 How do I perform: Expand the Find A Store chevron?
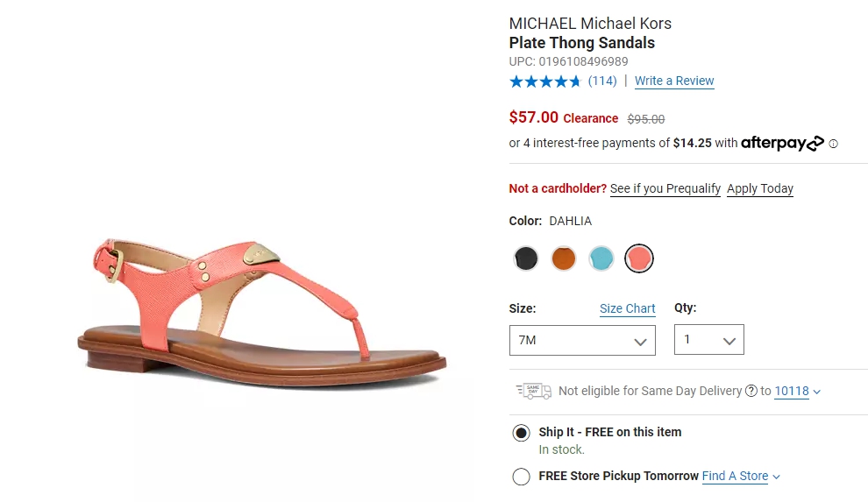click(x=776, y=477)
